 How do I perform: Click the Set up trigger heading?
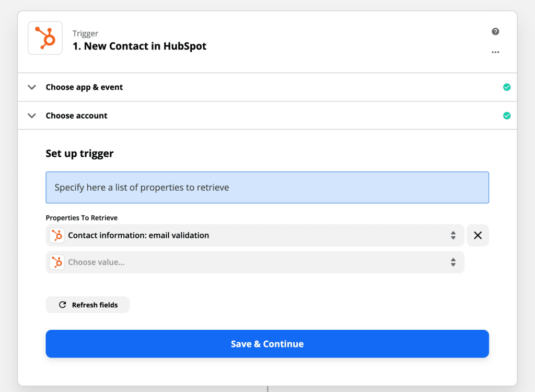pyautogui.click(x=79, y=154)
